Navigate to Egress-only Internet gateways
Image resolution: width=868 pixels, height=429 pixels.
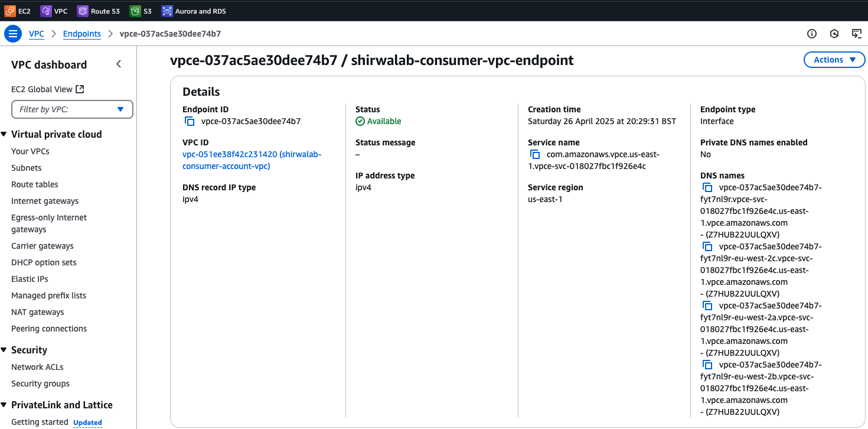(49, 223)
